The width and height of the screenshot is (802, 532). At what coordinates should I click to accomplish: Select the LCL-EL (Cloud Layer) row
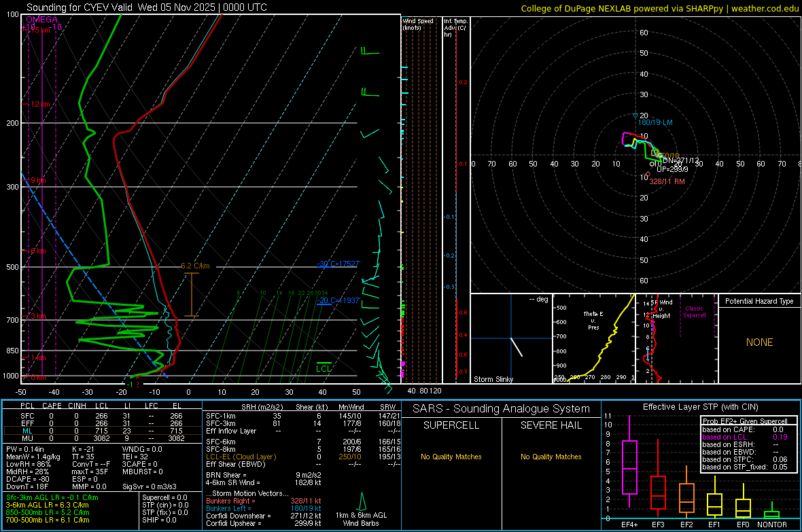point(303,457)
